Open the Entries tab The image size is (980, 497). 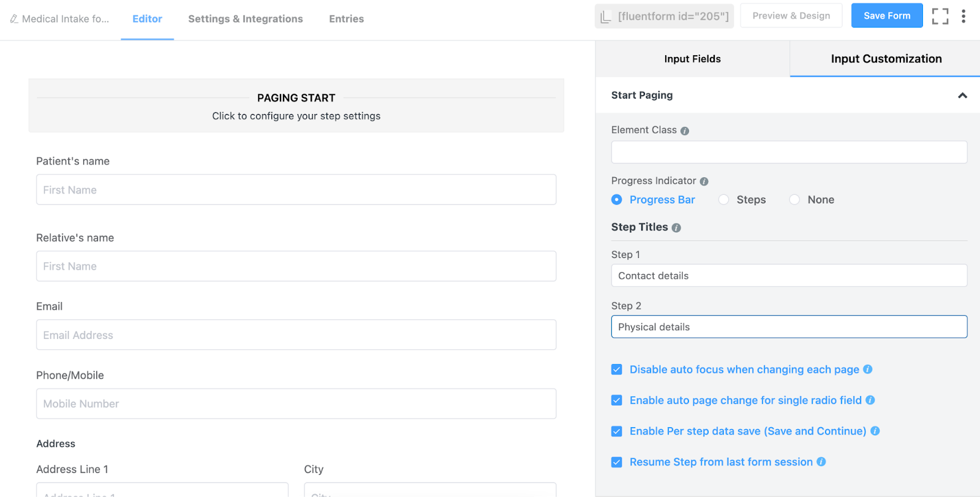tap(346, 19)
